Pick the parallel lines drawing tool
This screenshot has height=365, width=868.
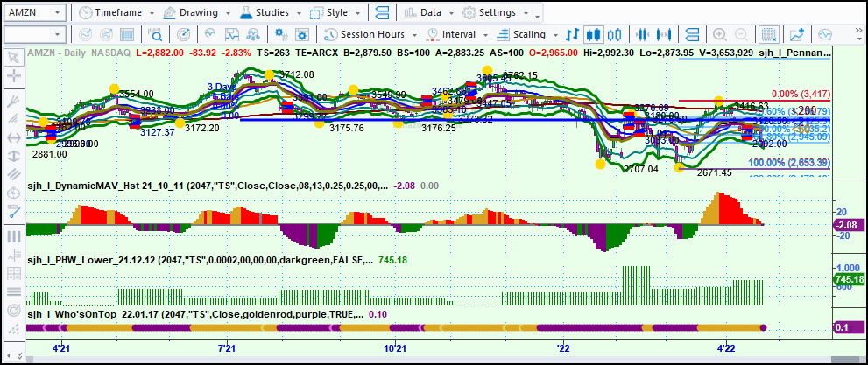(x=13, y=174)
